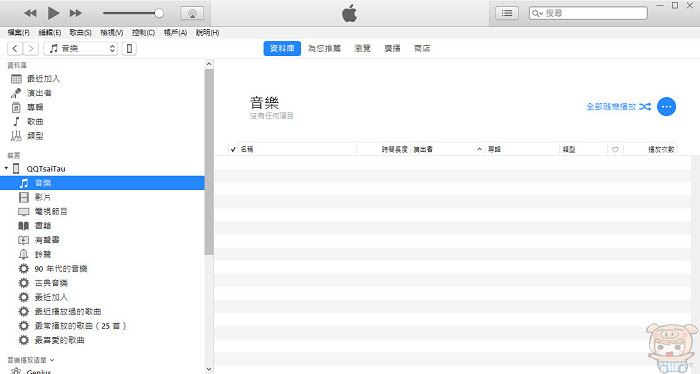The image size is (700, 374).
Task: Click 全部隨機播放 shuffle all link
Action: point(618,107)
